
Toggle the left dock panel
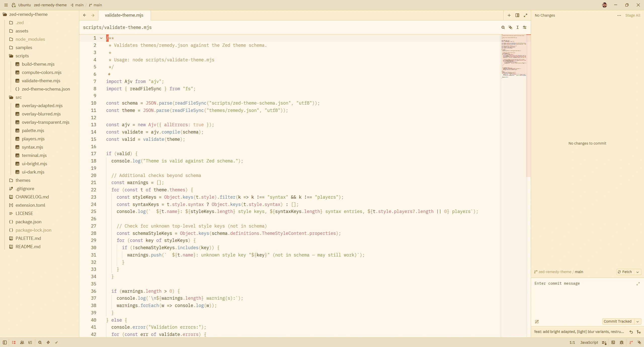point(5,342)
